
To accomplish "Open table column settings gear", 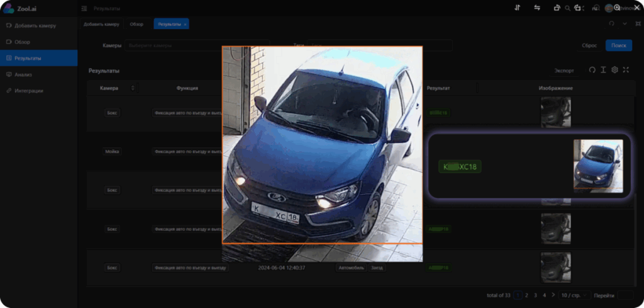I will [614, 70].
